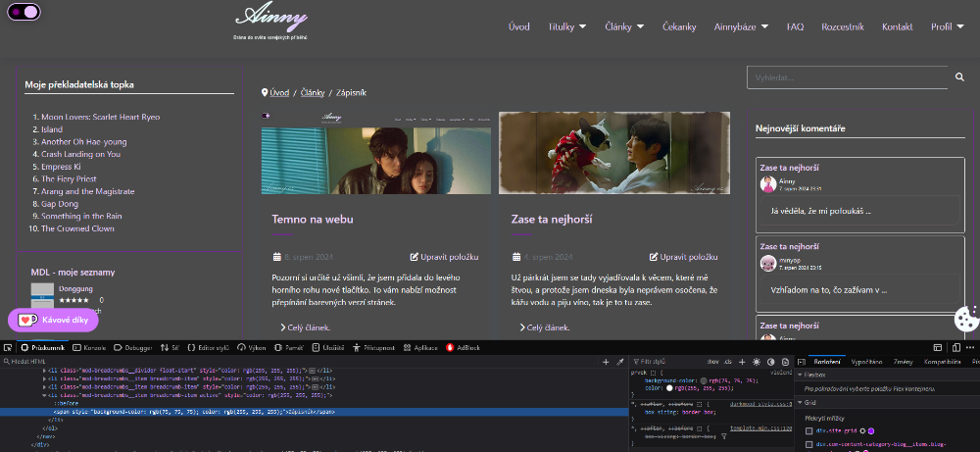Toggle the .cls classes panel
Image resolution: width=980 pixels, height=452 pixels.
(727, 362)
